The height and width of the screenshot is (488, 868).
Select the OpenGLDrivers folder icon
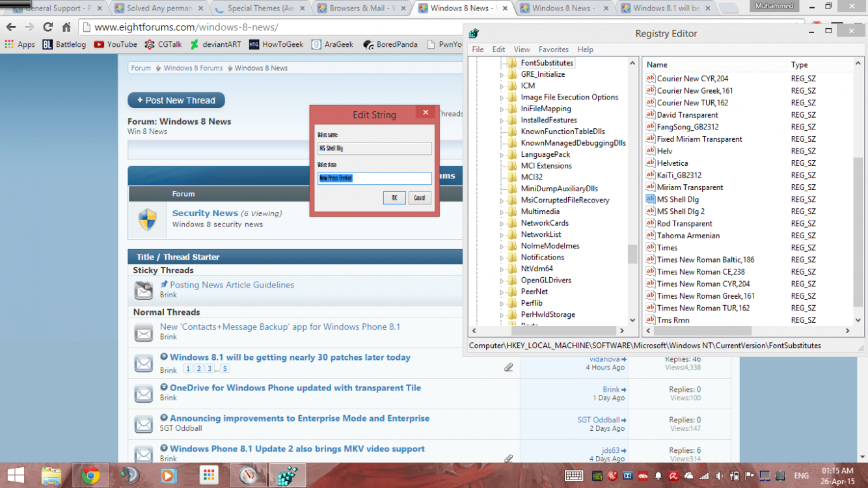(x=512, y=280)
